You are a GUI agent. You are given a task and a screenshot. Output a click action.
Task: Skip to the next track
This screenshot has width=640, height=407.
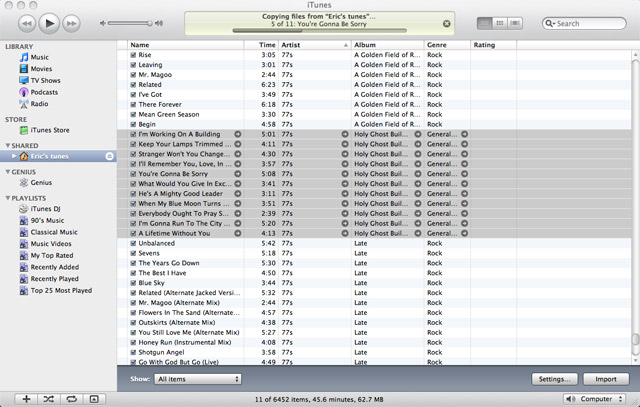pos(71,23)
